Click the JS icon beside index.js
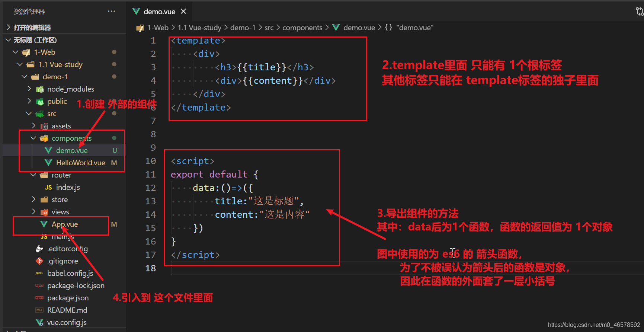The width and height of the screenshot is (644, 332). (x=48, y=187)
